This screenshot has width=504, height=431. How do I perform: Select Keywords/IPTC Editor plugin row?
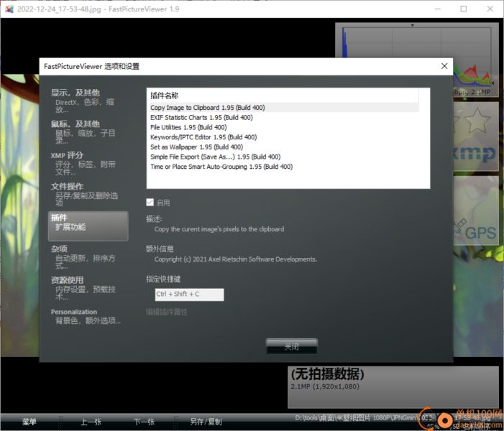click(284, 137)
